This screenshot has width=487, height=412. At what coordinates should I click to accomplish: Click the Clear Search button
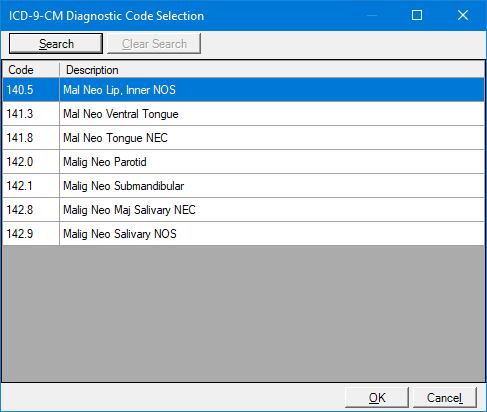(x=154, y=43)
